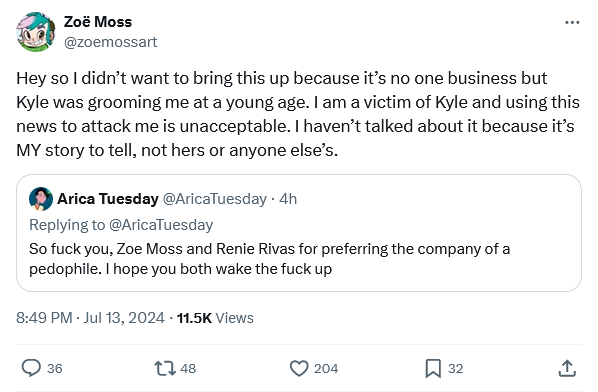Click the 48 reposts count

click(x=188, y=368)
